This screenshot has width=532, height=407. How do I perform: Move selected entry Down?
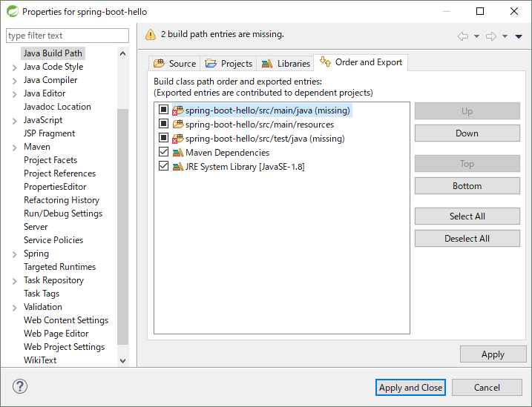pos(467,133)
